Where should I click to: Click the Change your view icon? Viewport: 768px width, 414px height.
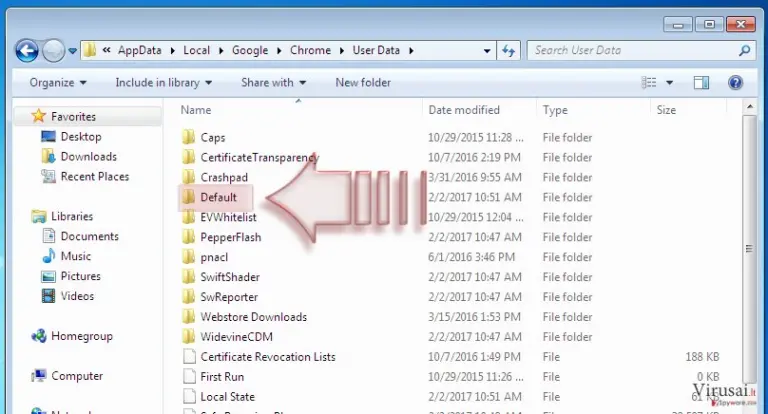pos(649,83)
